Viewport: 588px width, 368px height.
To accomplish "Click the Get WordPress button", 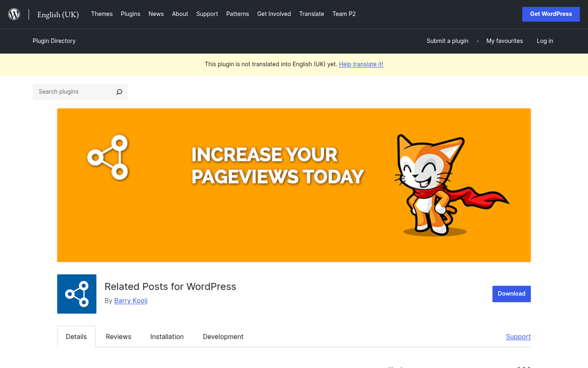I will click(x=551, y=14).
